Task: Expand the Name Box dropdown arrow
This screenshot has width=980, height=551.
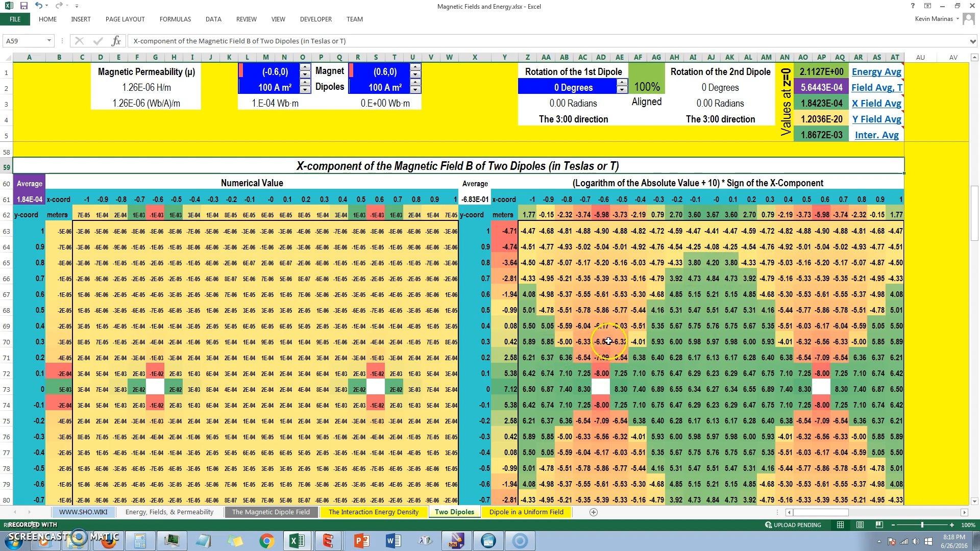Action: [49, 41]
